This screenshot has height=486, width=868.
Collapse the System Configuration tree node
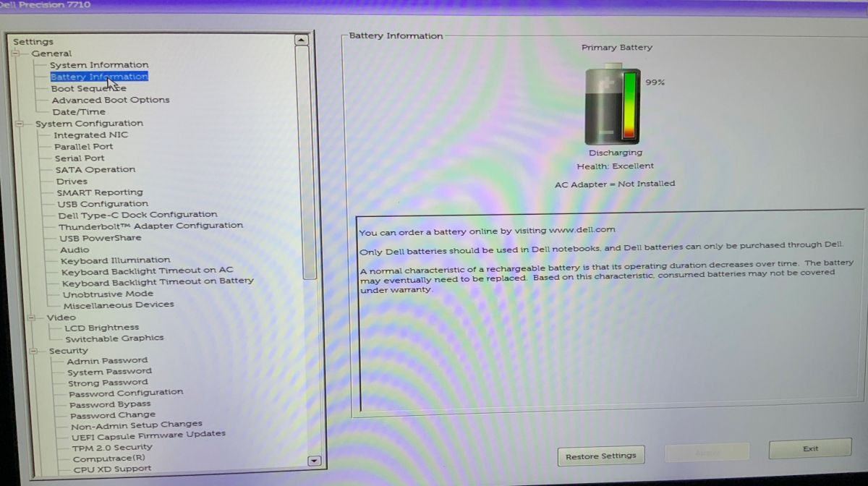(x=20, y=124)
